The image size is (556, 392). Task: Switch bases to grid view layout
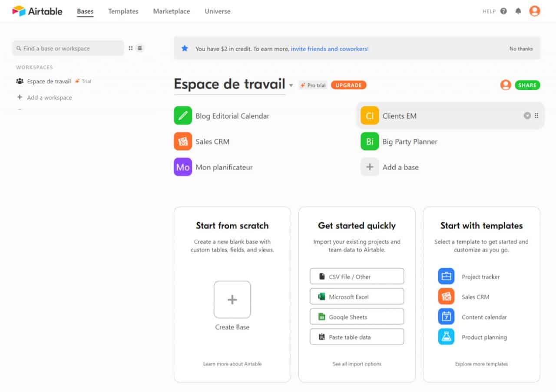pyautogui.click(x=130, y=48)
